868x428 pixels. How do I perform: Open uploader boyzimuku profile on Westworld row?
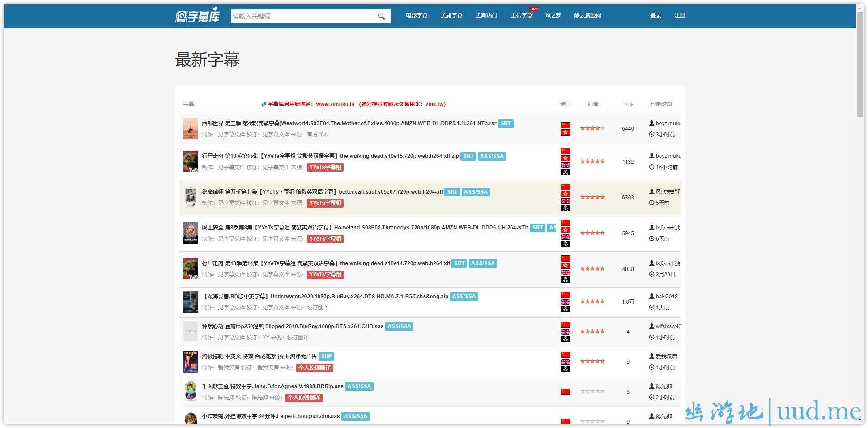click(x=668, y=123)
